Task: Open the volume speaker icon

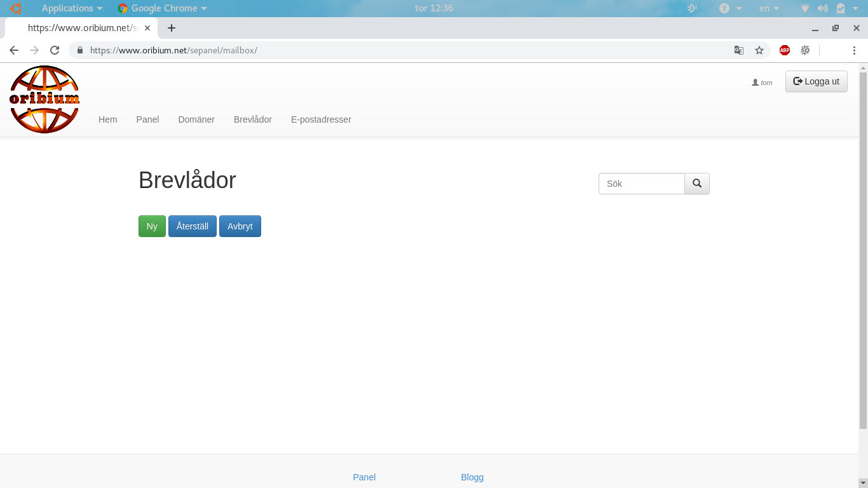Action: 823,8
